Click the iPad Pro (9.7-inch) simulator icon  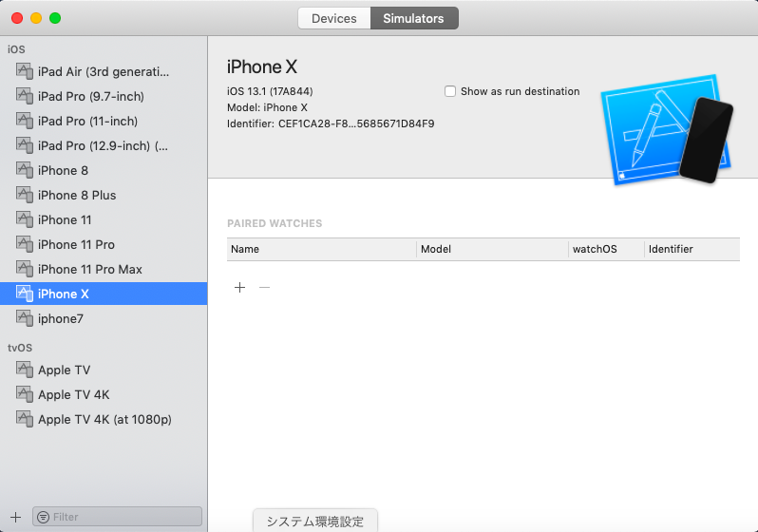[x=24, y=96]
